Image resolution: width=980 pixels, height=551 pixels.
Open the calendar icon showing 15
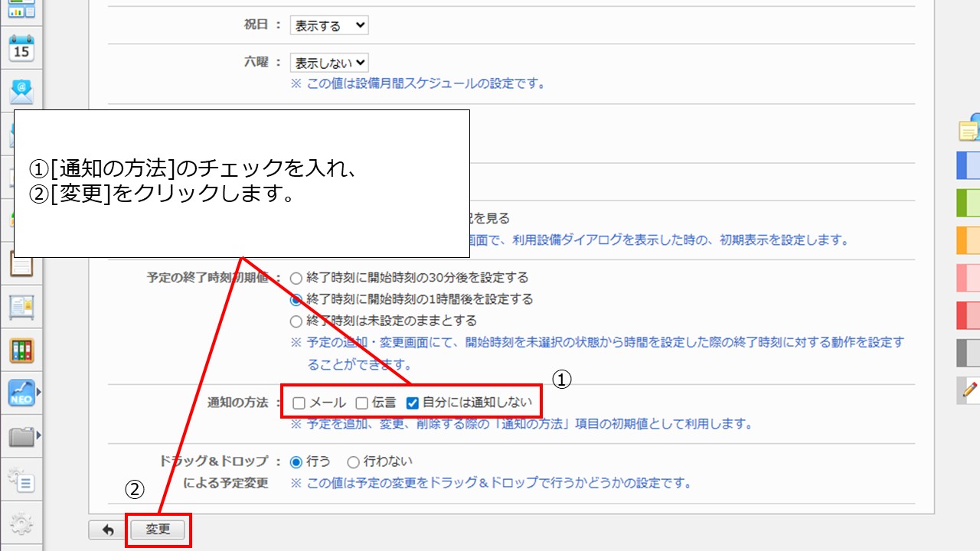coord(21,48)
